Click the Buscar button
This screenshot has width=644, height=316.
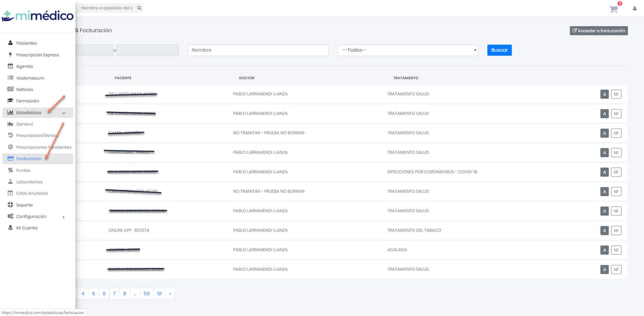pyautogui.click(x=499, y=50)
